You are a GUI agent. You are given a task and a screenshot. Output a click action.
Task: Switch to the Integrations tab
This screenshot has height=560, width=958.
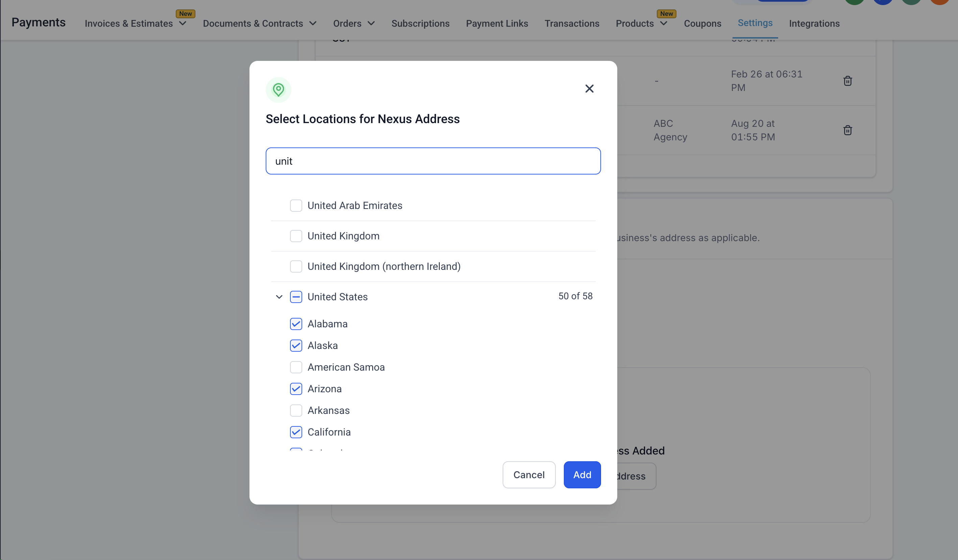[x=814, y=24]
